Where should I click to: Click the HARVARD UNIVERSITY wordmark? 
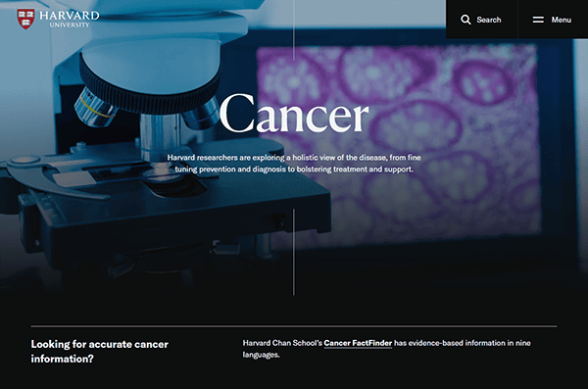coord(70,19)
